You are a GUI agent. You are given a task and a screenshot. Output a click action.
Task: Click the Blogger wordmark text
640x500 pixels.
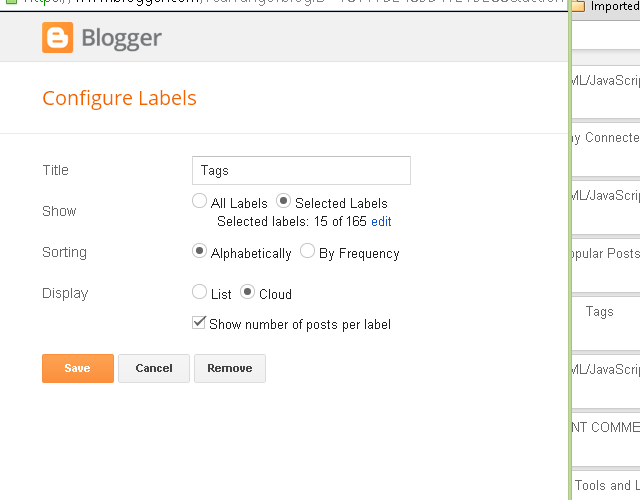(x=121, y=40)
